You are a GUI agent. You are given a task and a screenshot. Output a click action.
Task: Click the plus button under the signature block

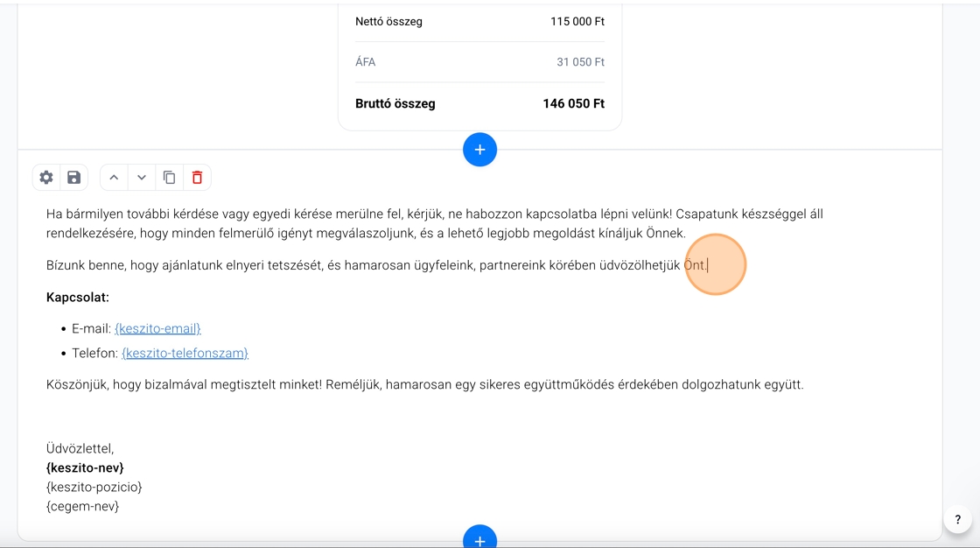(479, 538)
